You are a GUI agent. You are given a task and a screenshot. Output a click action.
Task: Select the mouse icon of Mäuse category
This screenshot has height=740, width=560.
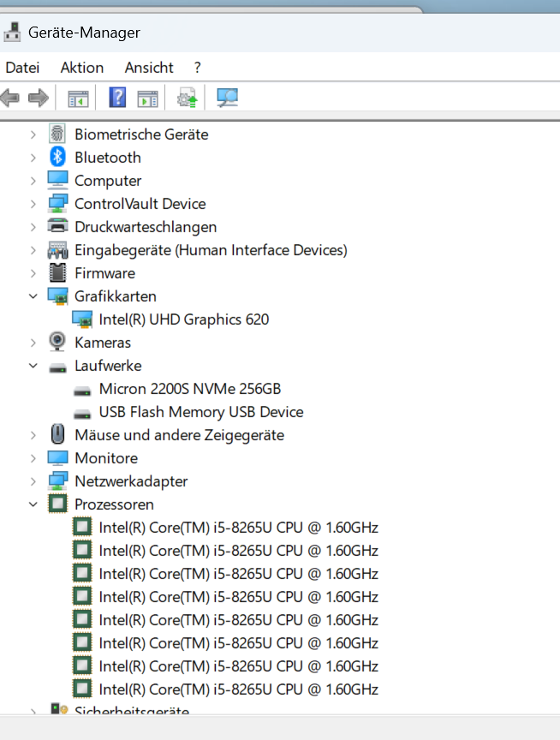57,434
